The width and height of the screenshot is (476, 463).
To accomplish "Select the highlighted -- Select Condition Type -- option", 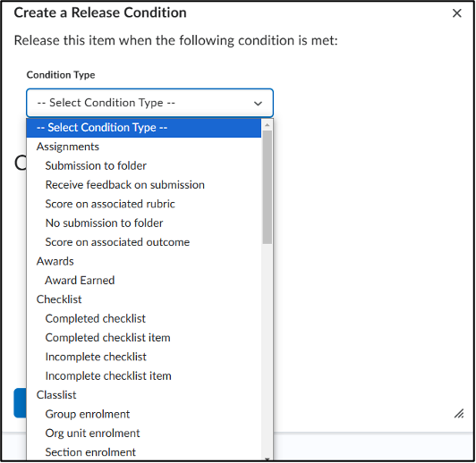I will [143, 128].
